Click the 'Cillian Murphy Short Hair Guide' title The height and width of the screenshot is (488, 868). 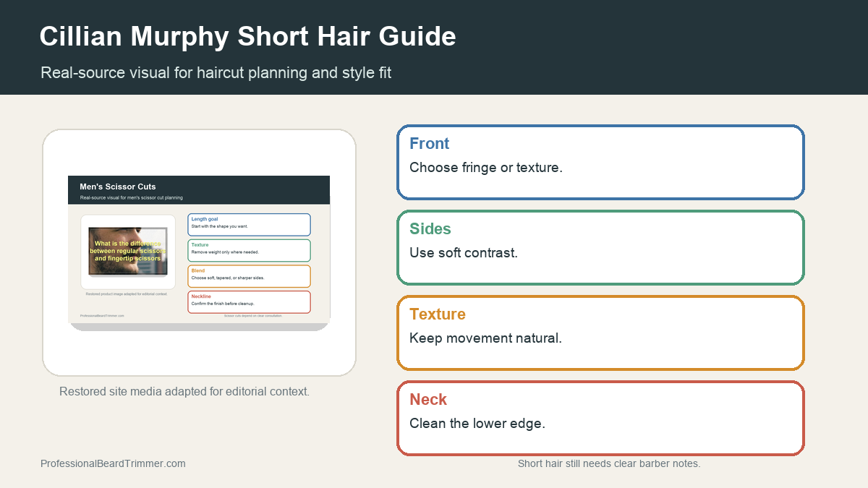tap(247, 36)
